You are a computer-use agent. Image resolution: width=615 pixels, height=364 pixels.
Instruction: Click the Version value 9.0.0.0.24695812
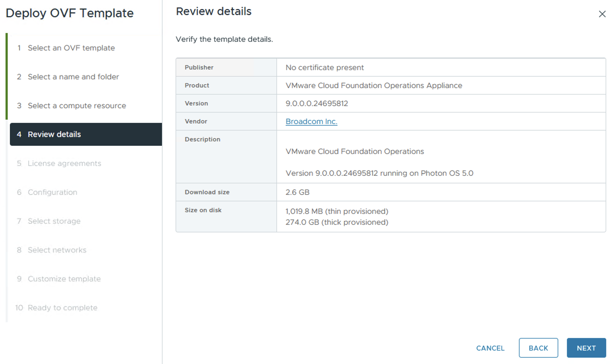[316, 104]
